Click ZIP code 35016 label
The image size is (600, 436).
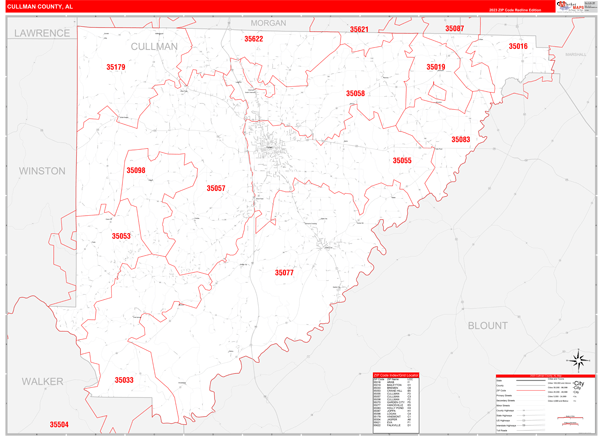point(517,46)
